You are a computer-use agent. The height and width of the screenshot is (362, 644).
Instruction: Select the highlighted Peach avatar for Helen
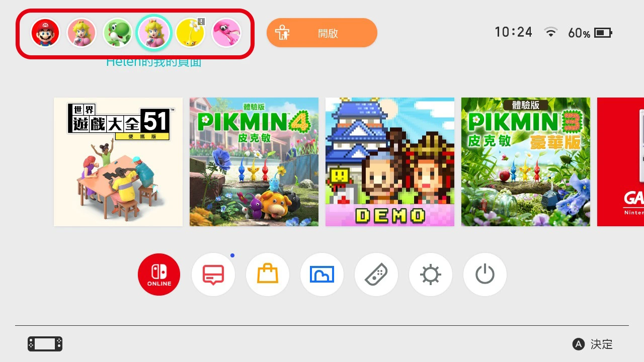point(154,33)
